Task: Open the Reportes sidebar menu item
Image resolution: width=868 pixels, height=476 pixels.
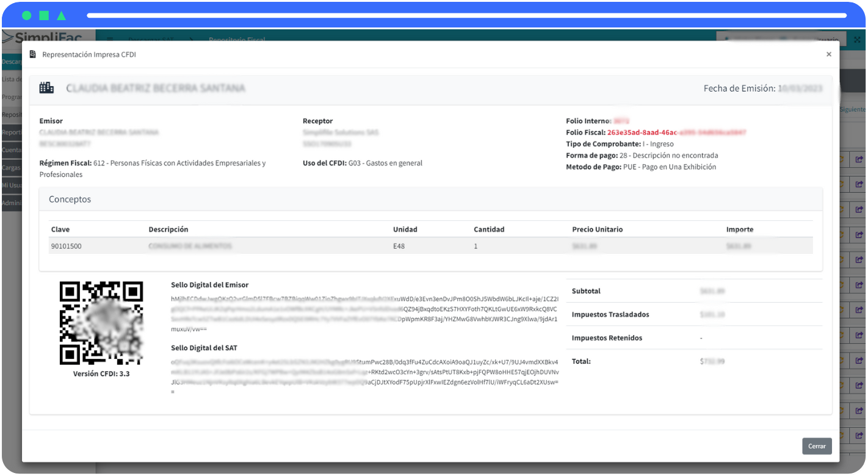Action: [11, 132]
